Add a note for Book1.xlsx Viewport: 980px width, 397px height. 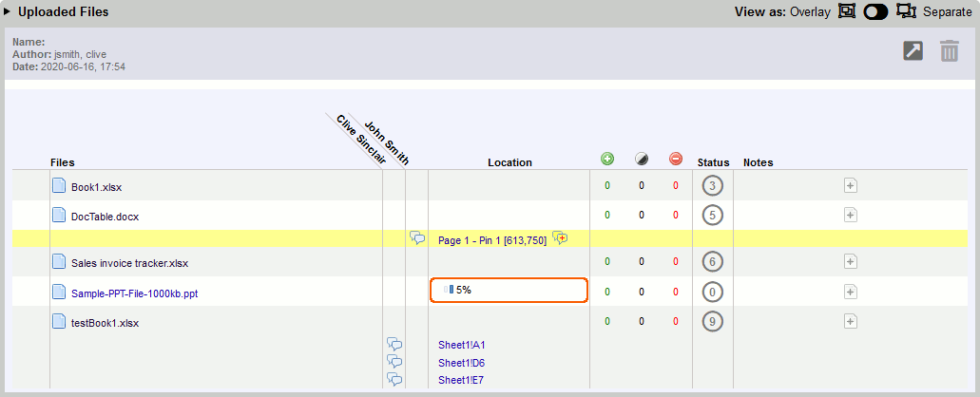[851, 185]
